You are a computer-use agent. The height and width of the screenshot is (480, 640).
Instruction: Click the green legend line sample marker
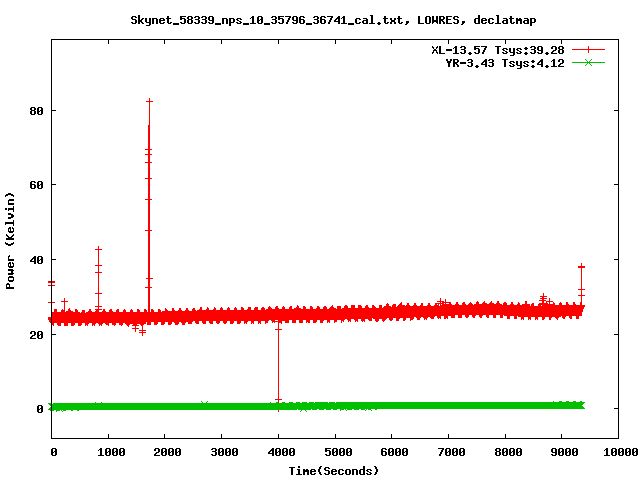pos(588,63)
